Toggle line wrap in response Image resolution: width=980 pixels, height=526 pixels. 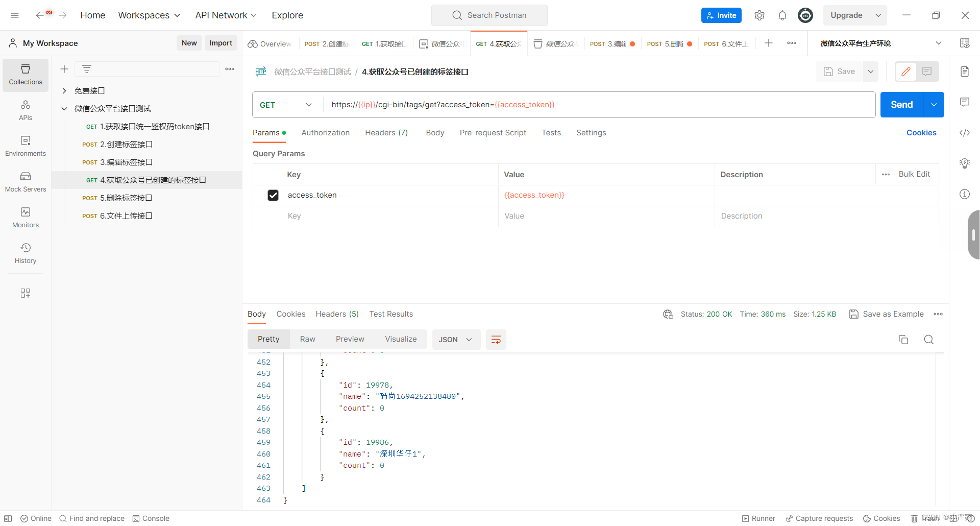(x=496, y=340)
